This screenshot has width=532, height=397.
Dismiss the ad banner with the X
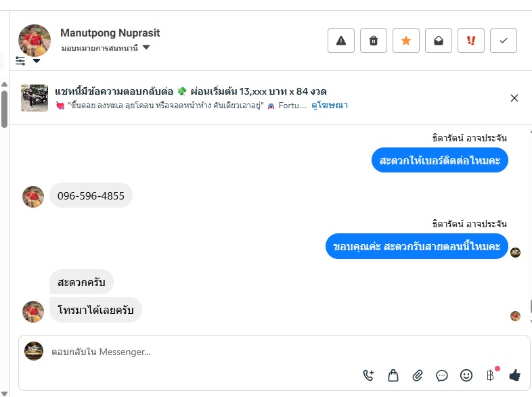(x=514, y=98)
